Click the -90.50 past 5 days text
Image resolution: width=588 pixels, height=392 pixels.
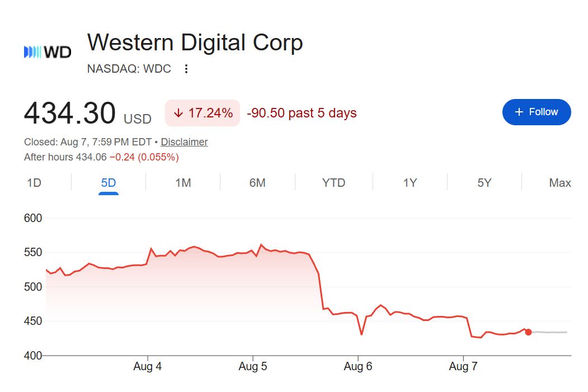coord(302,113)
